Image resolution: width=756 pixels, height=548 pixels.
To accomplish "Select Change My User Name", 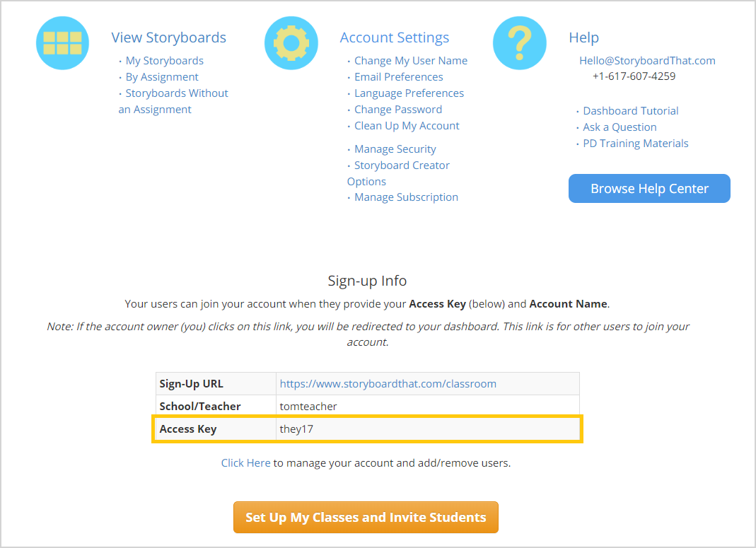I will coord(411,61).
